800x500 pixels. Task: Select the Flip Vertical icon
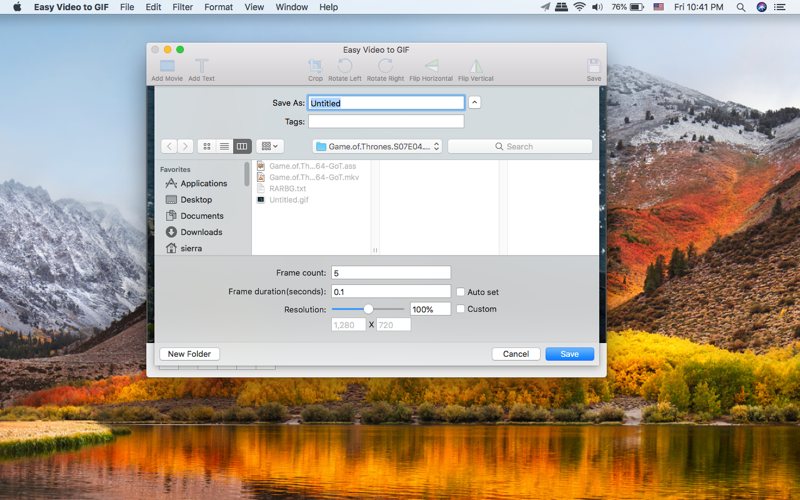(476, 66)
